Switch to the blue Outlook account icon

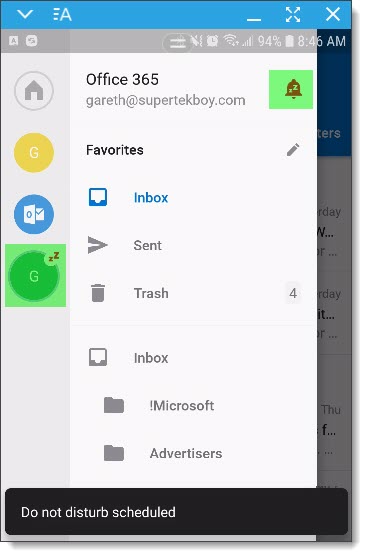(x=34, y=215)
